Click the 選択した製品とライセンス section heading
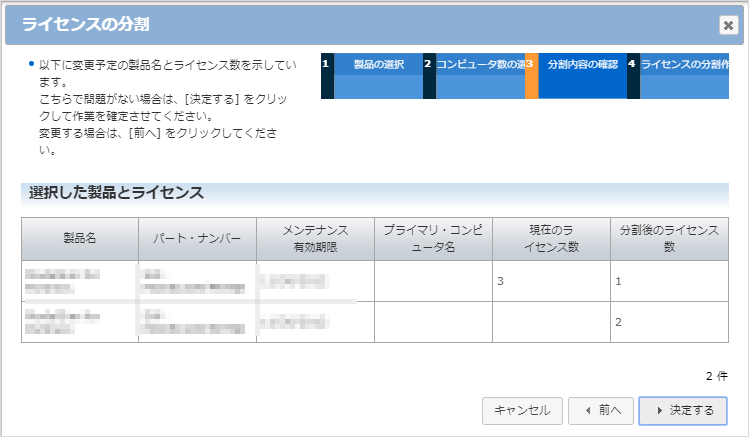Viewport: 749px width, 437px height. 117,193
